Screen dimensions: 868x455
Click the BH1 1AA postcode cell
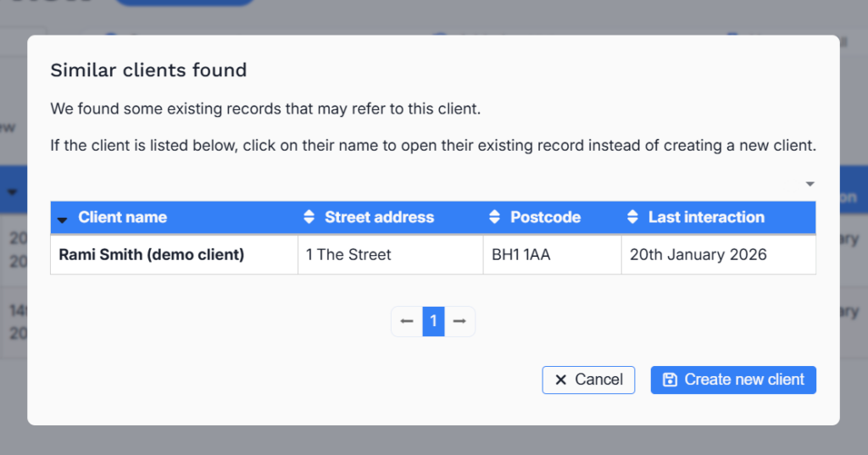click(520, 255)
